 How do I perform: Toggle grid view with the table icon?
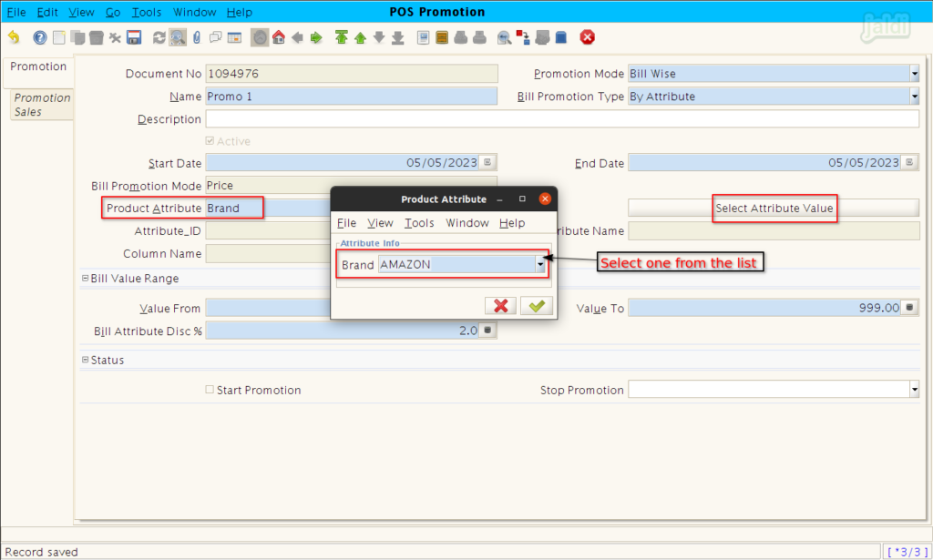[x=234, y=37]
